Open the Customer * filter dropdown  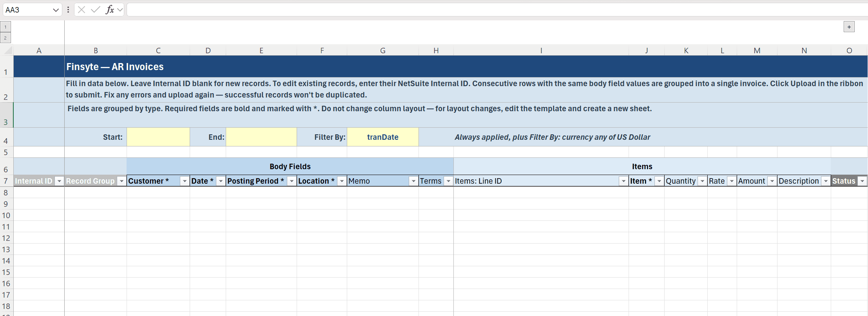tap(185, 181)
